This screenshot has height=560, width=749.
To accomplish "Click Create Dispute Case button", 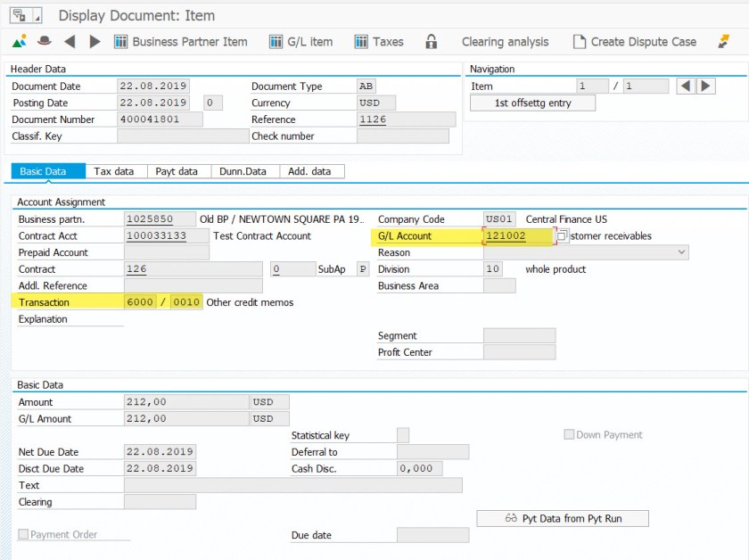I will 634,42.
